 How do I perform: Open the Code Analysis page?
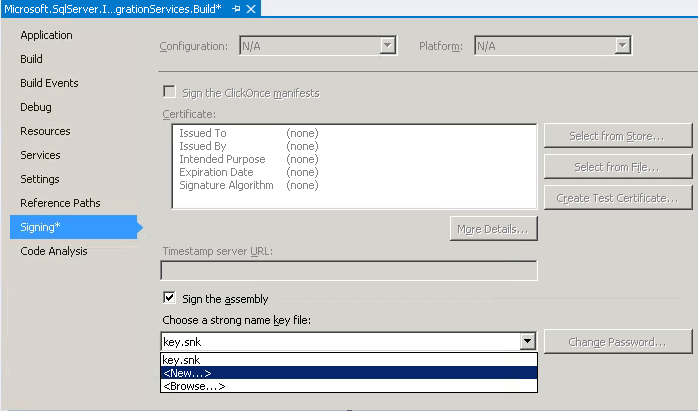53,251
